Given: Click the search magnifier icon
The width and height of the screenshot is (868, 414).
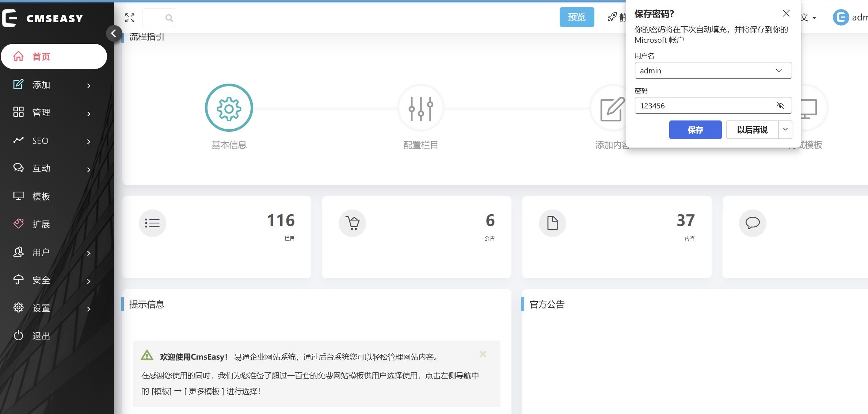Looking at the screenshot, I should click(169, 18).
